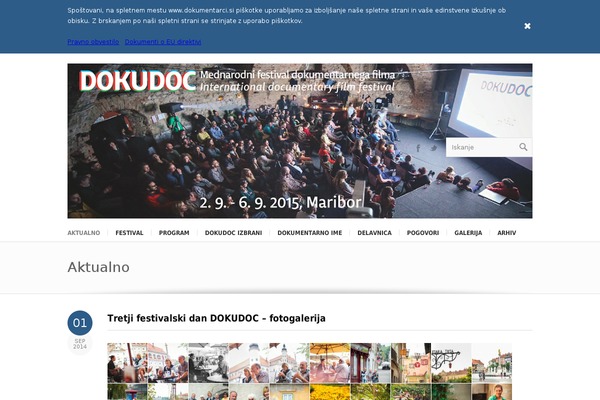The height and width of the screenshot is (400, 600).
Task: Click the search magnifier icon
Action: point(523,147)
